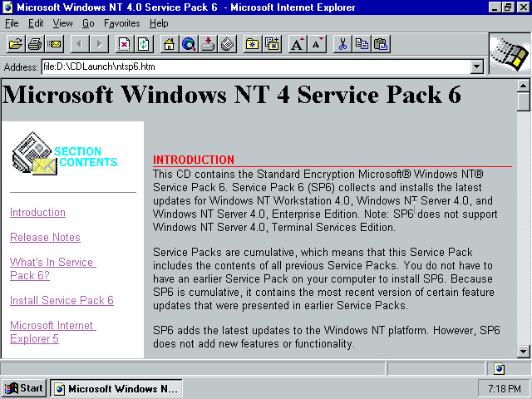
Task: Click the Paste clipboard icon
Action: point(381,44)
